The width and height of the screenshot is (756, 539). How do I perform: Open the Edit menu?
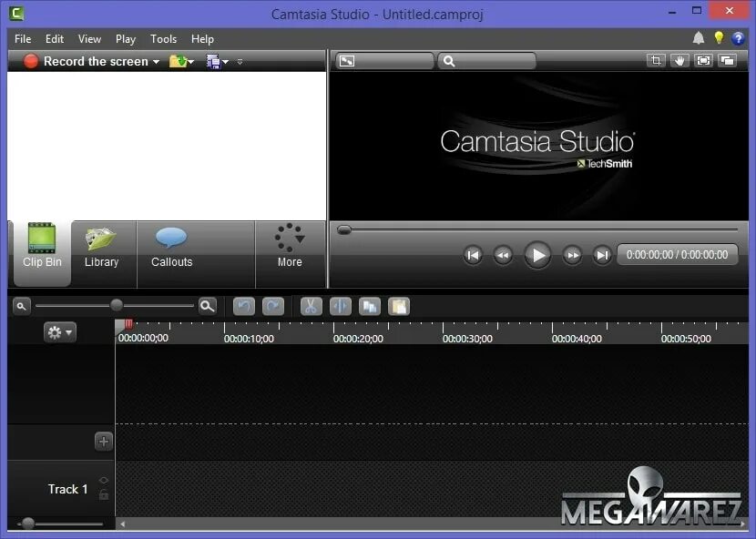pos(55,39)
